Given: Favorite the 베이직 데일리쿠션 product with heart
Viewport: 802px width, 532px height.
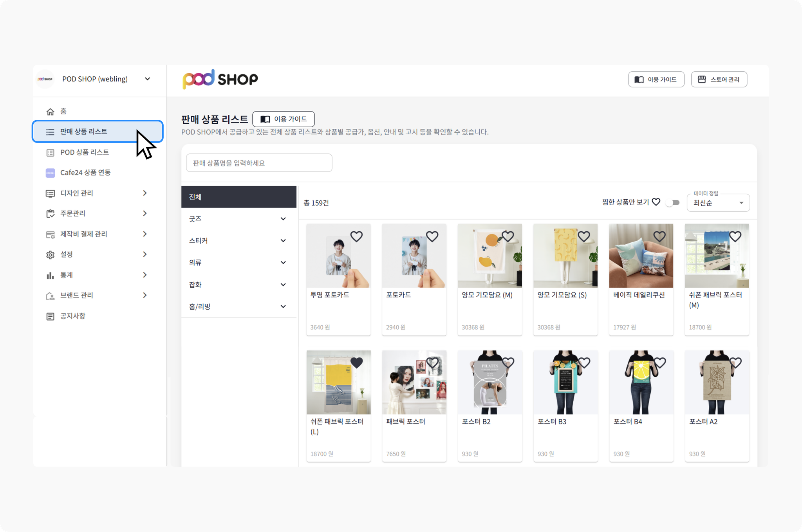Looking at the screenshot, I should tap(659, 236).
